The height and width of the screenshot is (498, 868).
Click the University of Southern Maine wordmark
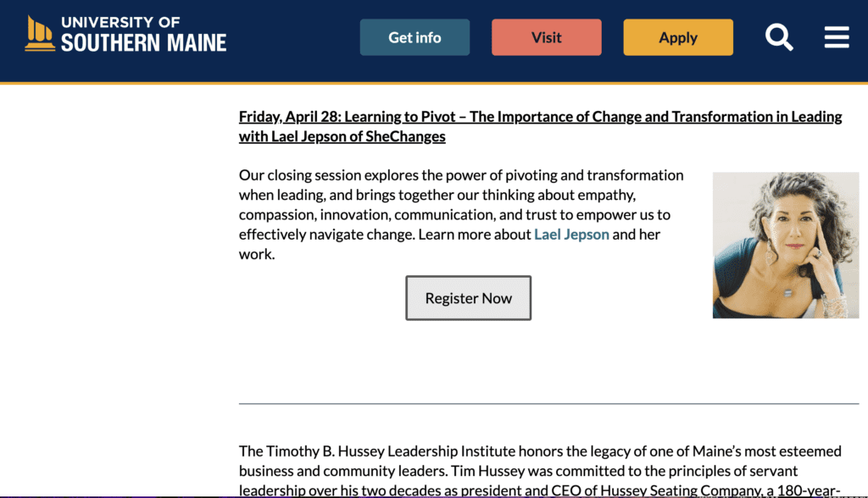click(x=143, y=34)
